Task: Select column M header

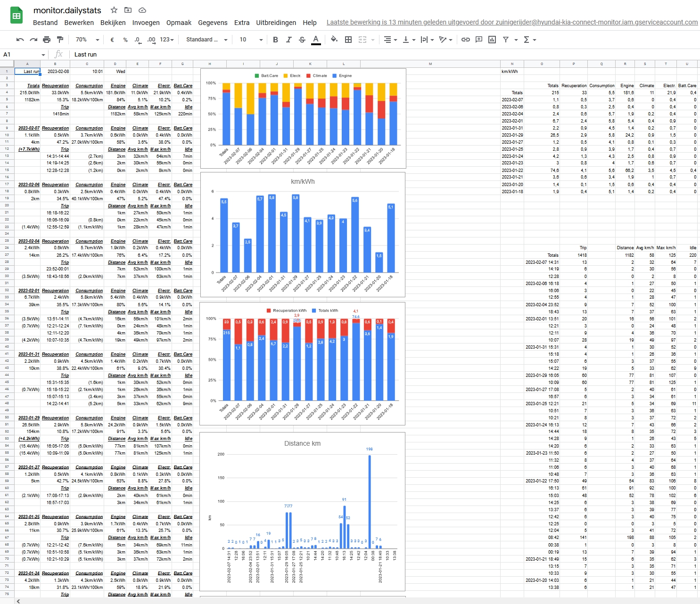Action: [430, 64]
